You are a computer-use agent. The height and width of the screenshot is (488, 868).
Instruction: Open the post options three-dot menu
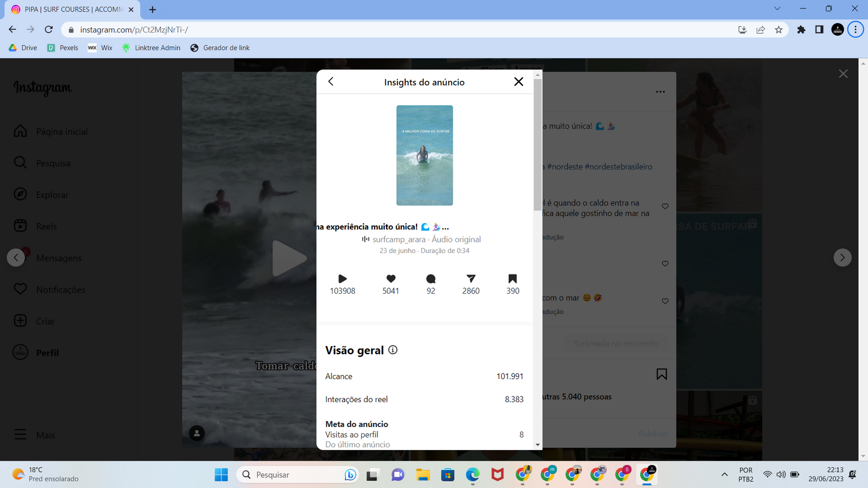[x=660, y=91]
